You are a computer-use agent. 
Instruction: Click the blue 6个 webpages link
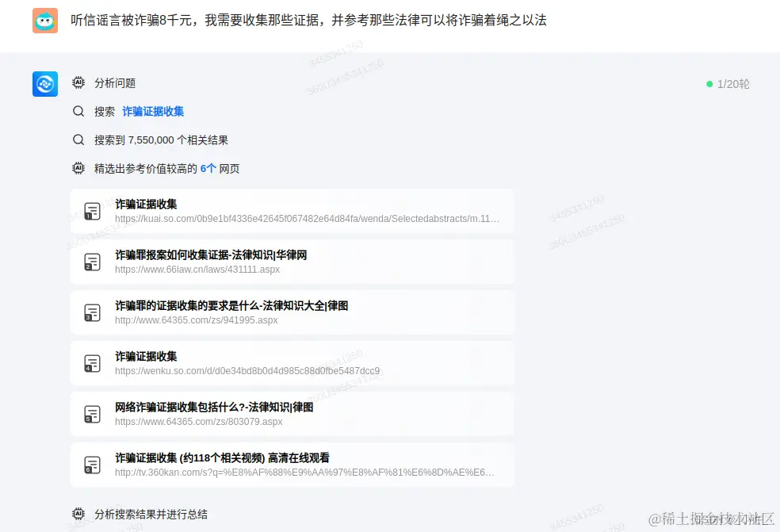pos(208,168)
